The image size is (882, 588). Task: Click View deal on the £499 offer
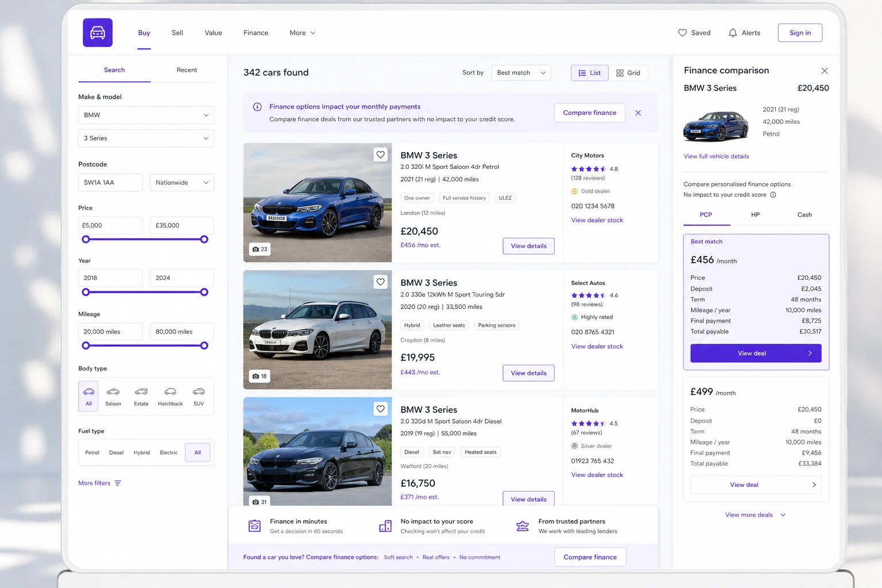point(756,485)
